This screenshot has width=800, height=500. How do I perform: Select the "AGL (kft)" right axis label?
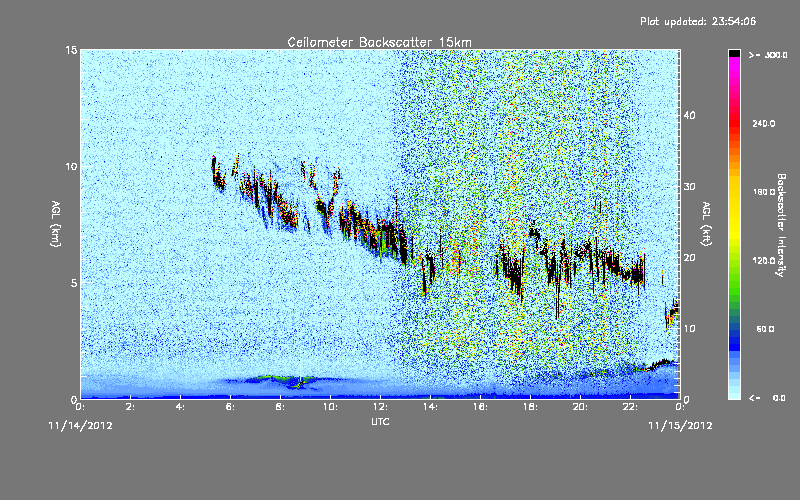(707, 224)
